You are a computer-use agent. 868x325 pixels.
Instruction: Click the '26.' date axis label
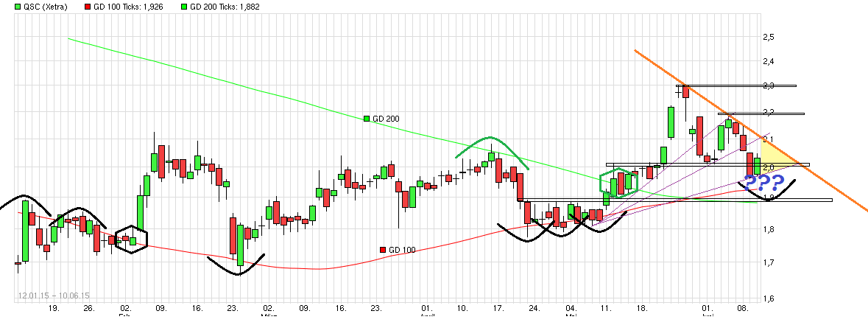[x=90, y=309]
